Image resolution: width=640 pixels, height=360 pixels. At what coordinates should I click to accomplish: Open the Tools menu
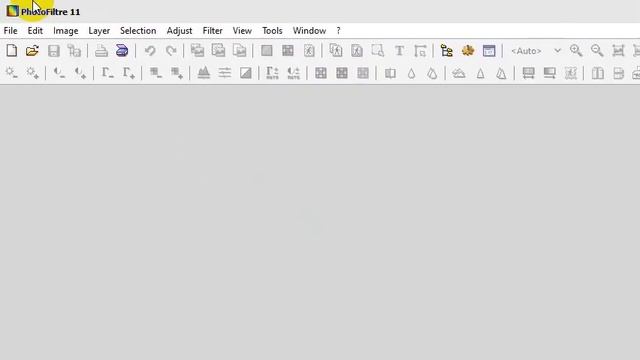tap(272, 31)
